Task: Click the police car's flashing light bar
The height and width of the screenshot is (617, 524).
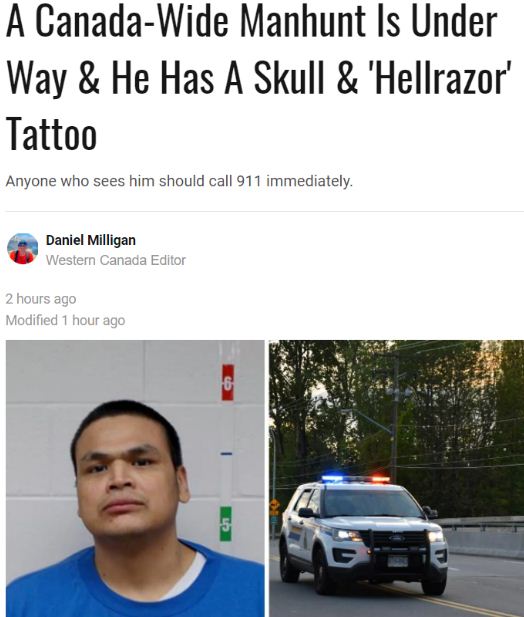Action: click(355, 479)
